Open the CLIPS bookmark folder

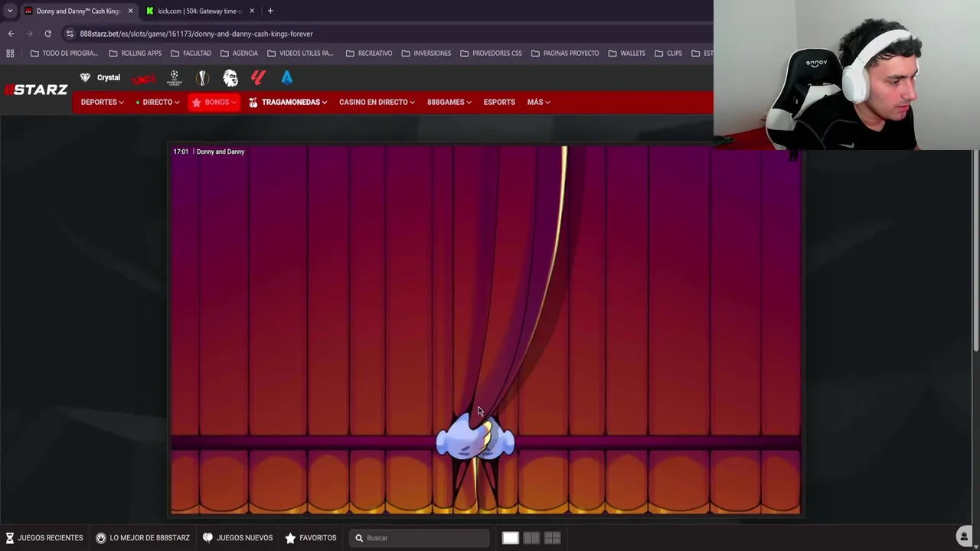pos(668,53)
